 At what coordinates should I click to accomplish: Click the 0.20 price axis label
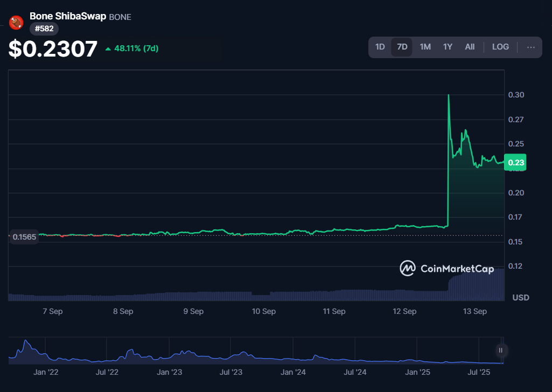[x=516, y=193]
